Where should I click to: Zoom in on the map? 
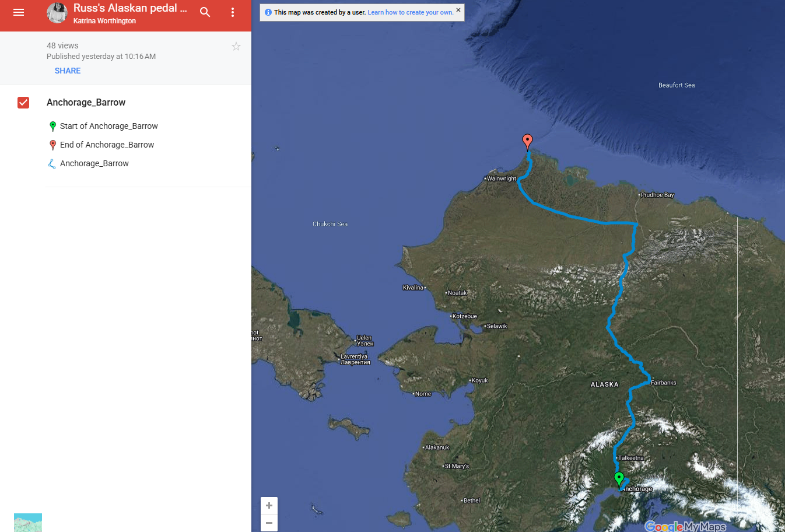coord(269,505)
